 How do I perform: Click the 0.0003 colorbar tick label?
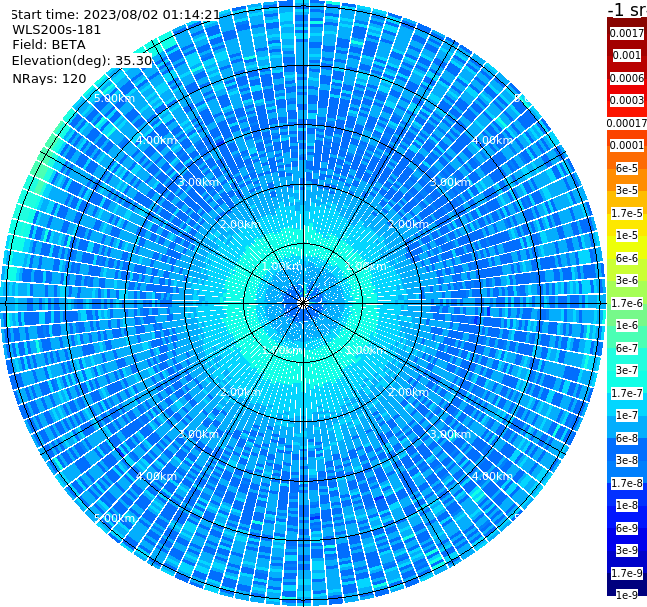[x=627, y=100]
